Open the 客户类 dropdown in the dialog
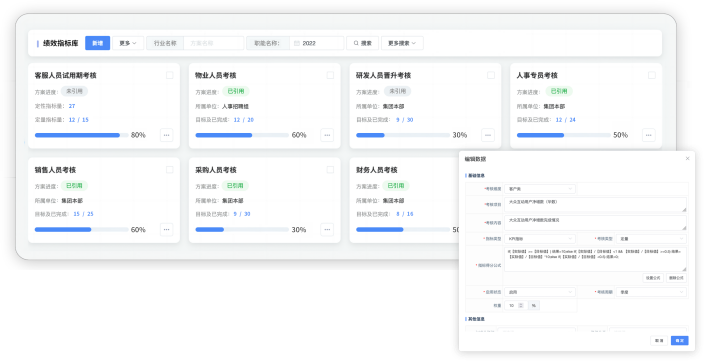704x362 pixels. point(540,189)
